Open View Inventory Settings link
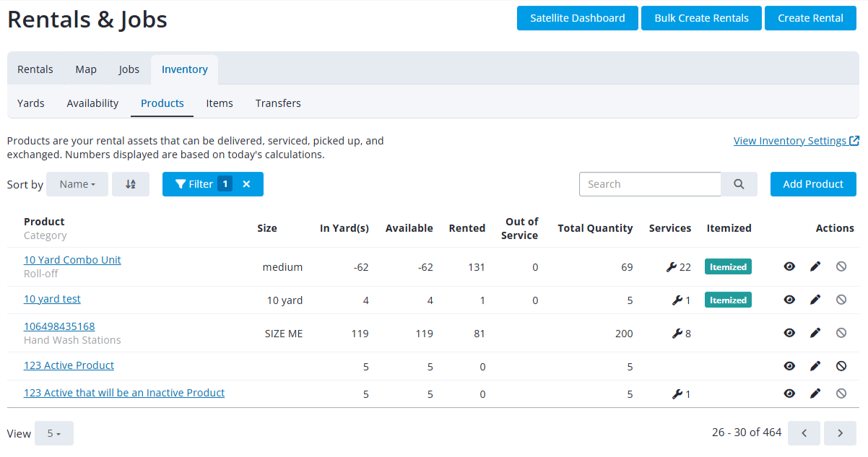The height and width of the screenshot is (457, 868). pos(796,141)
